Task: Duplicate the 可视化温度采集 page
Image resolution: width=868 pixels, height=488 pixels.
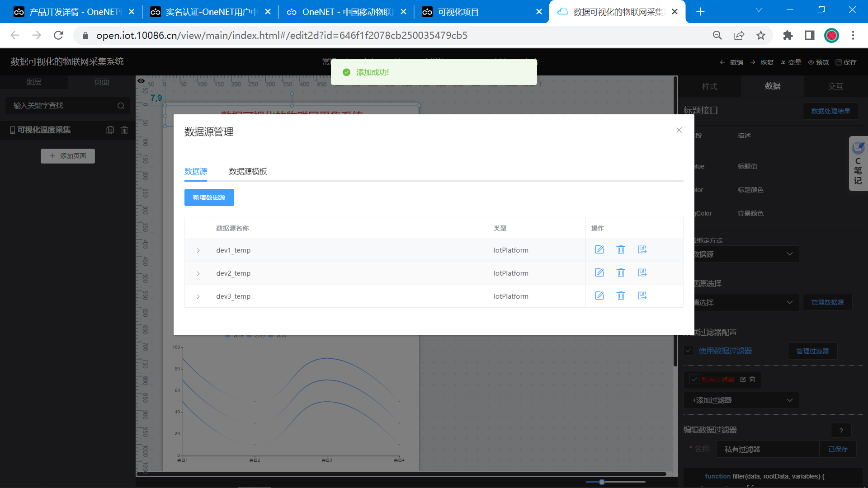Action: [x=110, y=130]
